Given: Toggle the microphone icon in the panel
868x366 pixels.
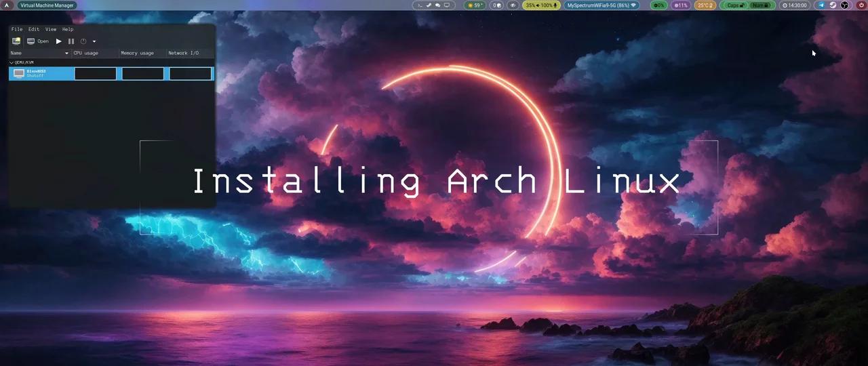Looking at the screenshot, I should (555, 5).
